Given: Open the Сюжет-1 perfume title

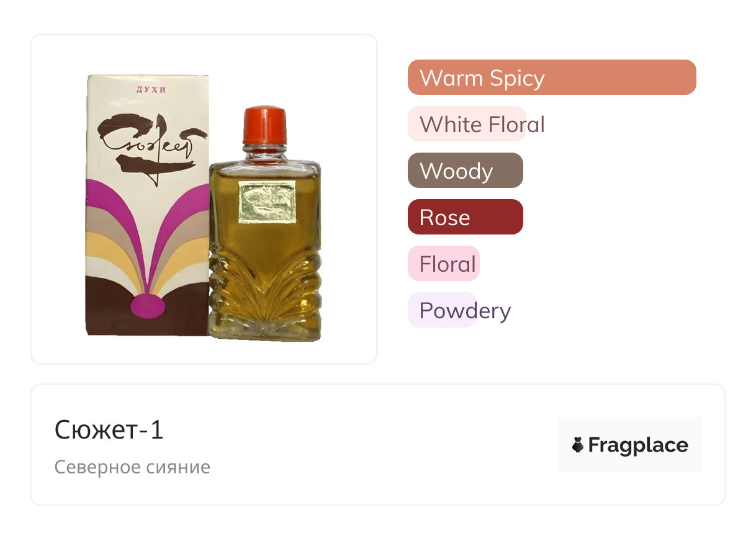Looking at the screenshot, I should point(109,430).
